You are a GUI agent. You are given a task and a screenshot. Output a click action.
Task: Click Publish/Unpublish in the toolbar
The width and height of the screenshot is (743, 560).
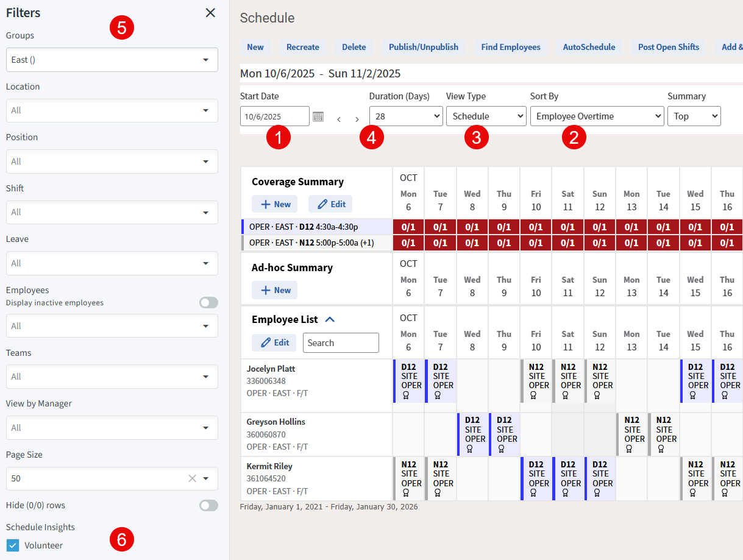pyautogui.click(x=423, y=47)
